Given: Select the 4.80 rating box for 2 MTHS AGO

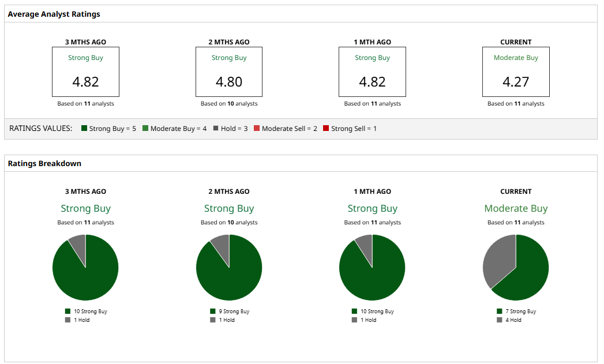Looking at the screenshot, I should click(x=229, y=72).
